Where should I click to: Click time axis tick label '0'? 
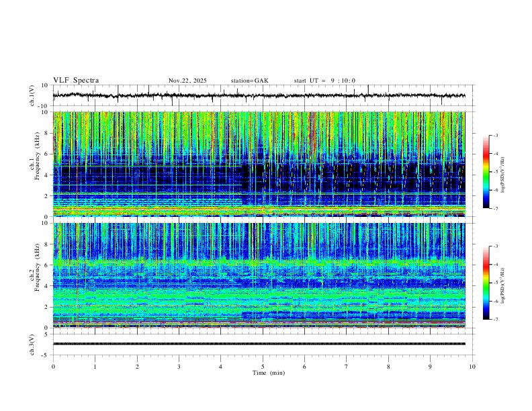click(53, 367)
